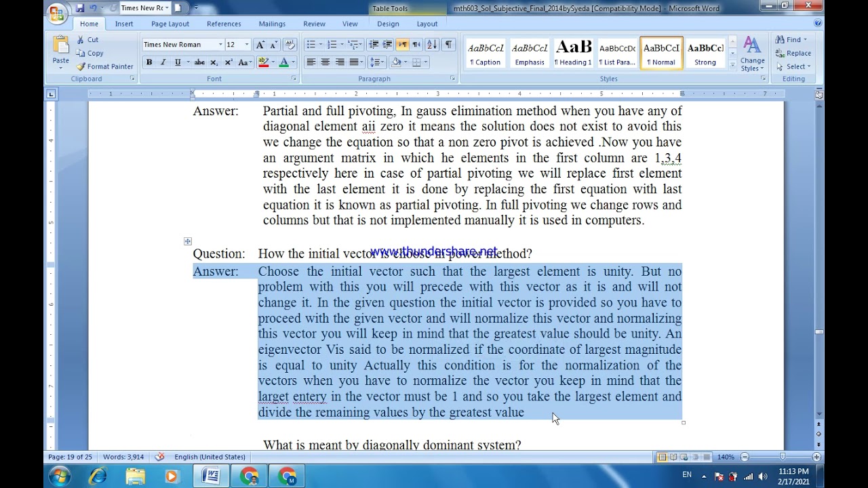The width and height of the screenshot is (868, 488).
Task: Toggle show/hide paragraph marks
Action: [448, 45]
